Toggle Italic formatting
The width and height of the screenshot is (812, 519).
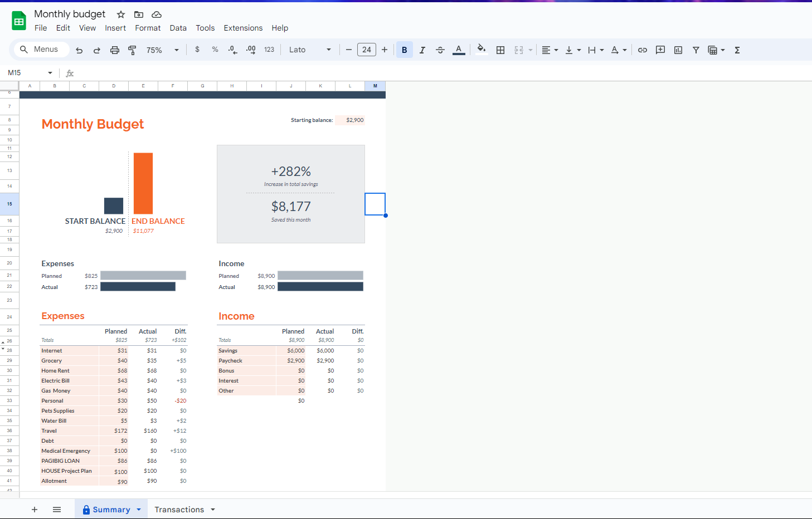tap(422, 50)
